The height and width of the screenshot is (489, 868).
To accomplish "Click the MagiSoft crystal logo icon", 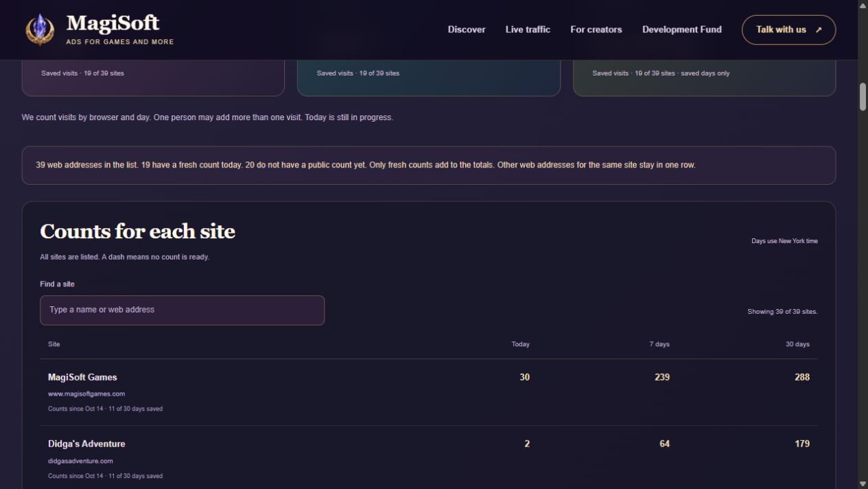I will click(x=40, y=30).
